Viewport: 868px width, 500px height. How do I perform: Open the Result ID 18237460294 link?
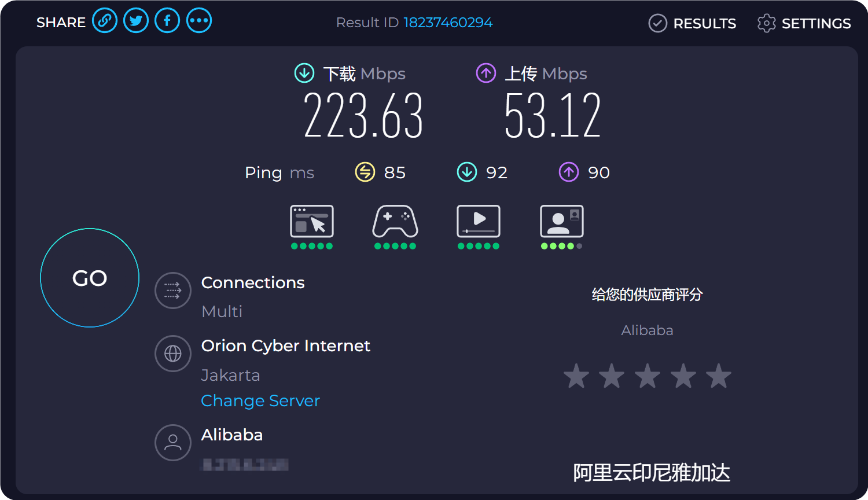click(x=448, y=23)
